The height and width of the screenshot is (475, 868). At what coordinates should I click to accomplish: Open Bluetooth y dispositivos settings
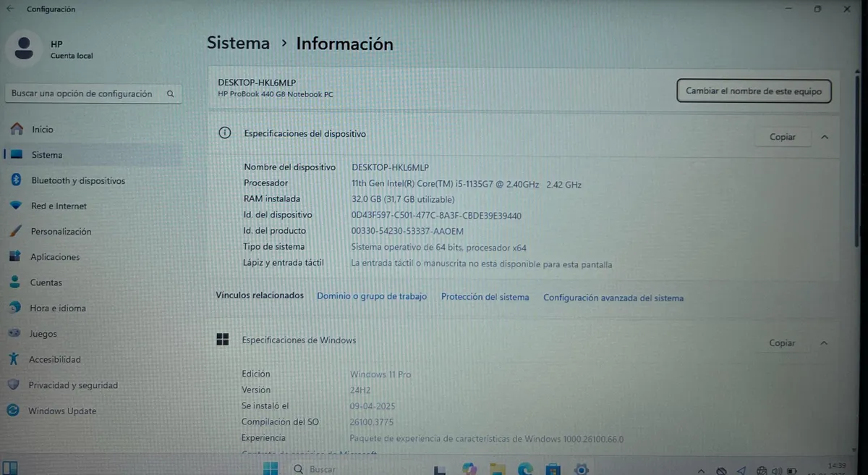[93, 180]
